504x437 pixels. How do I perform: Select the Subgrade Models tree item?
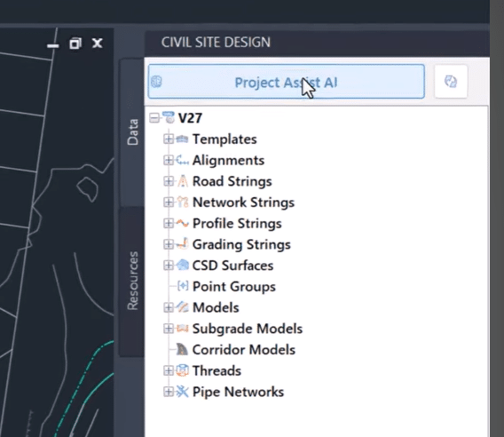(x=248, y=329)
